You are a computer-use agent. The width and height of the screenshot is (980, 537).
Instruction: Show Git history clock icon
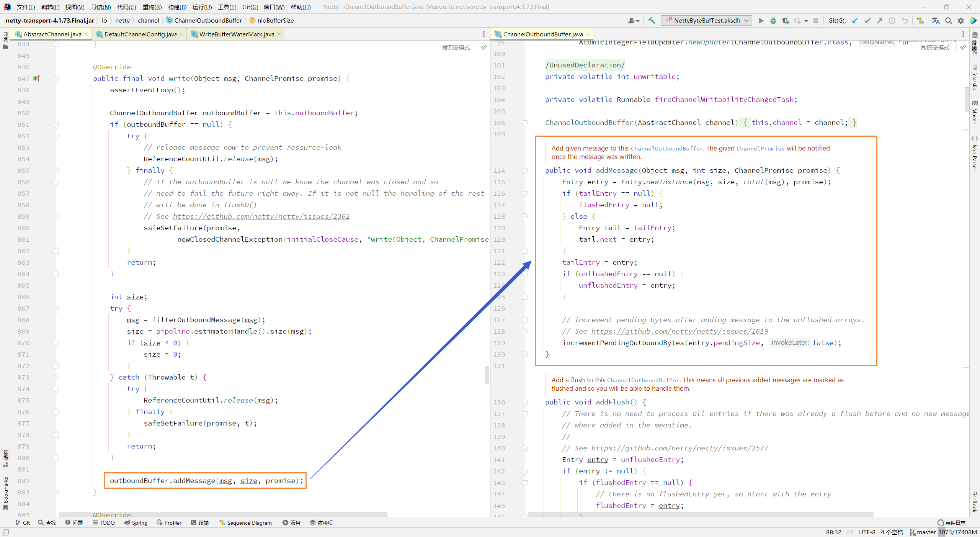(x=892, y=21)
